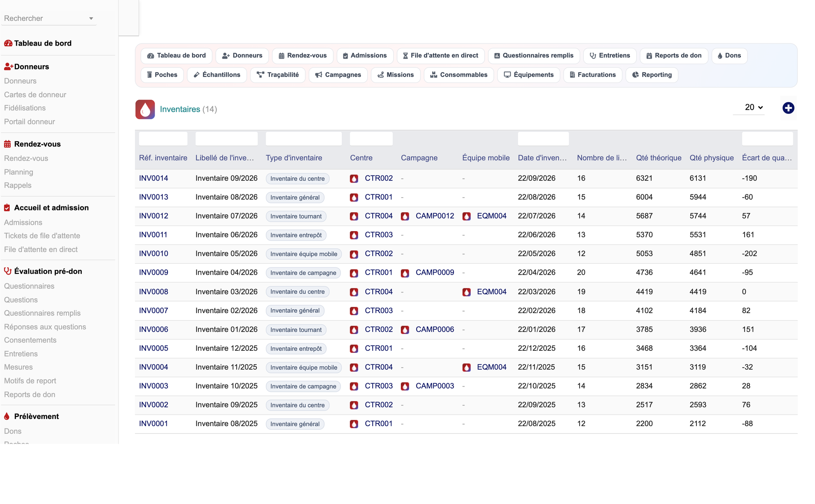Click the campaign icon beside CAMP0006
This screenshot has height=504, width=815.
(x=405, y=330)
